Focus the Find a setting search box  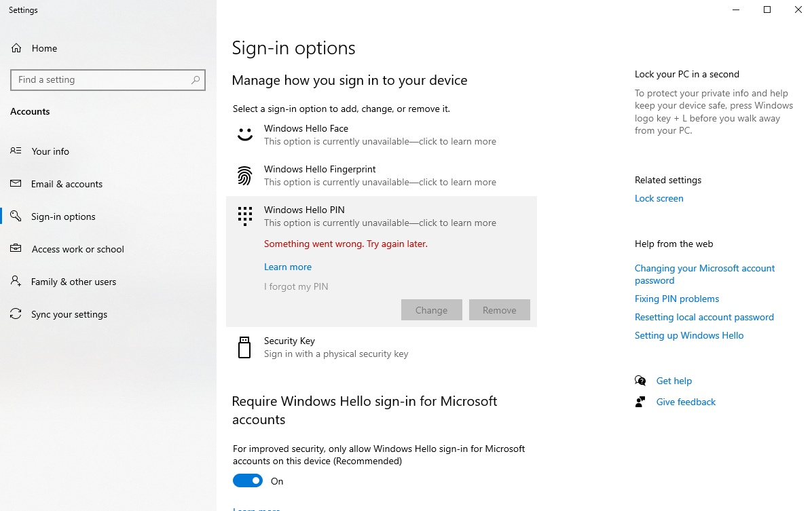coord(108,79)
